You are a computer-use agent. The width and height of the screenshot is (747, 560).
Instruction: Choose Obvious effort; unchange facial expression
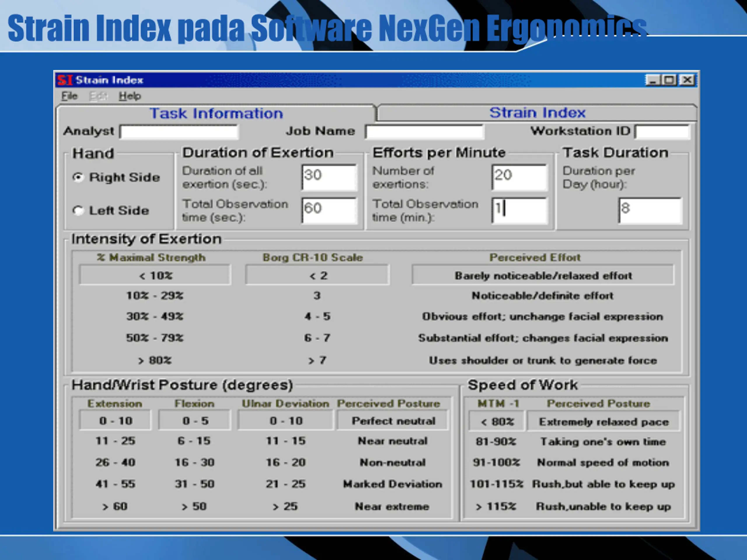click(x=542, y=317)
